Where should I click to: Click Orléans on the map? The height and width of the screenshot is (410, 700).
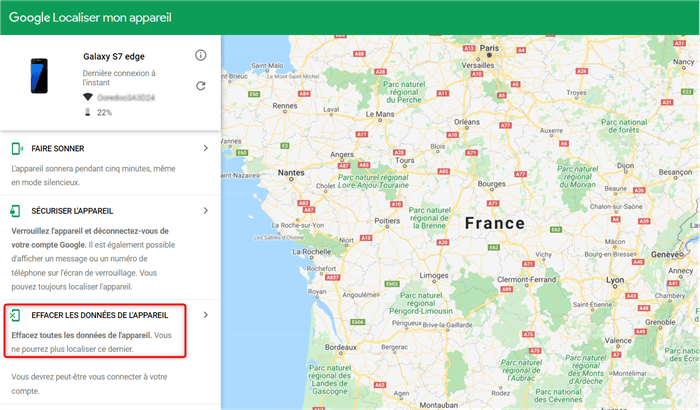click(467, 122)
